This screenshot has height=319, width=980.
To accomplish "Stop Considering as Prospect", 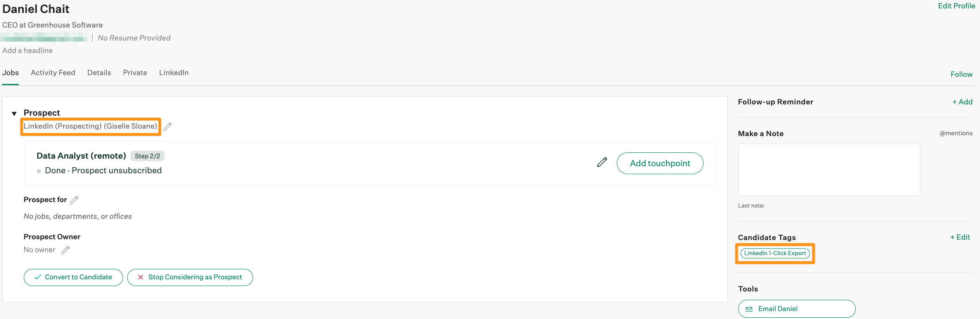I will click(x=190, y=277).
